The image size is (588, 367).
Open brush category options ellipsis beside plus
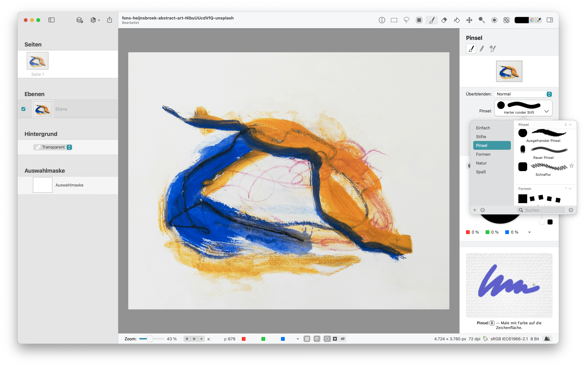click(x=482, y=210)
